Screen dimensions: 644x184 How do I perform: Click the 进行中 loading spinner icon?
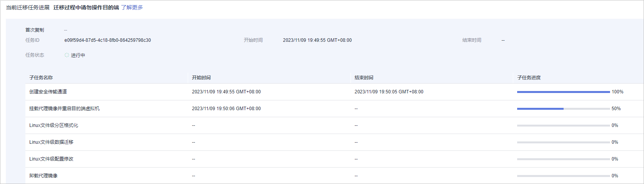point(67,55)
